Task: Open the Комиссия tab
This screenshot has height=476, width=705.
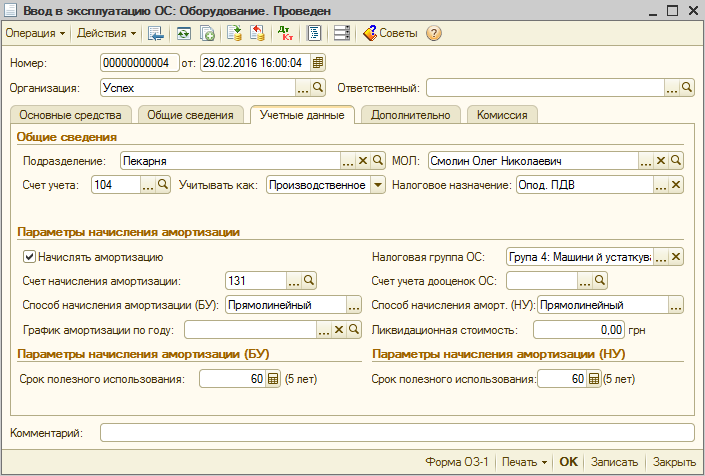Action: point(502,115)
